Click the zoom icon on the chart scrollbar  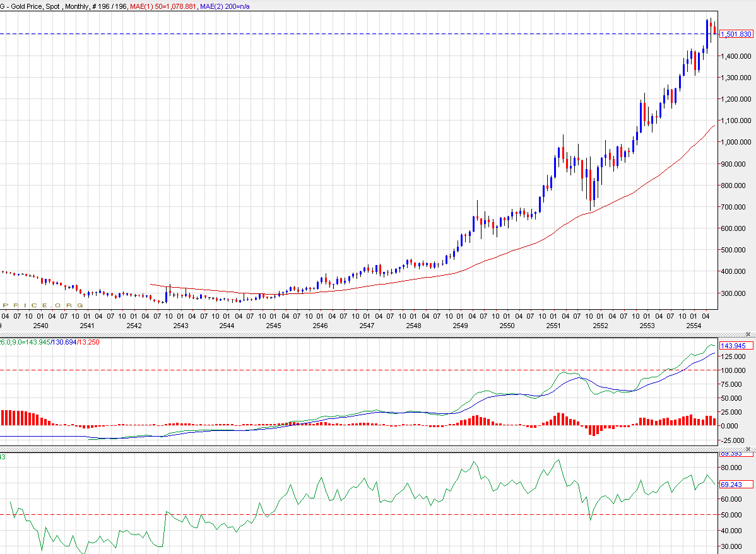tap(748, 334)
